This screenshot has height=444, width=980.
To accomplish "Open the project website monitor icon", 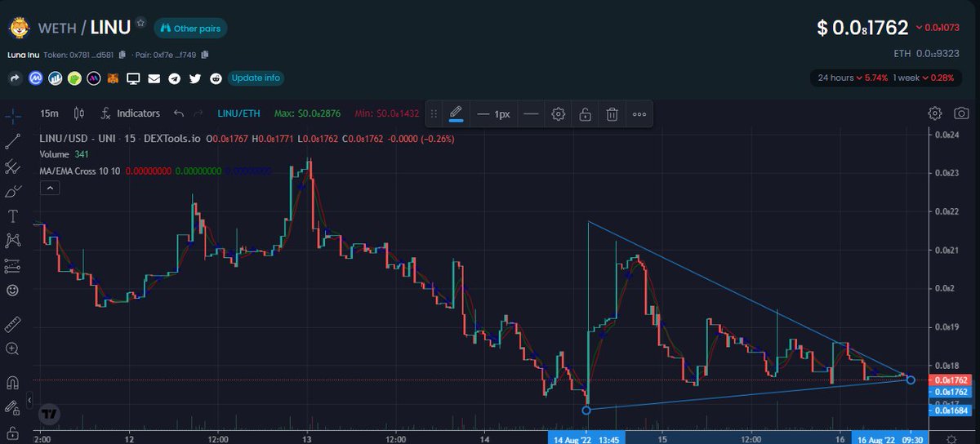I will [x=134, y=78].
